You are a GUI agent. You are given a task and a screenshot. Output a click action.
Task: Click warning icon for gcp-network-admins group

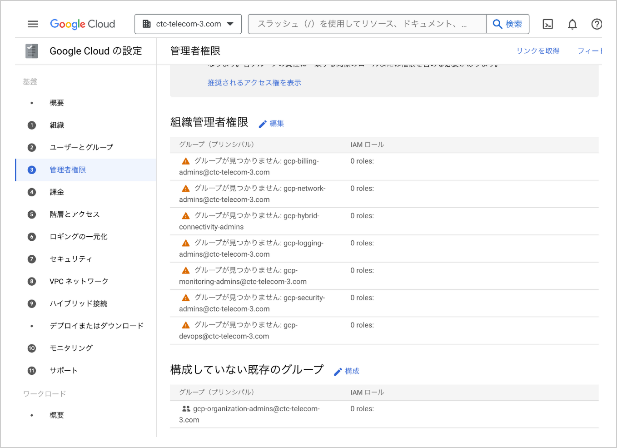(x=186, y=188)
